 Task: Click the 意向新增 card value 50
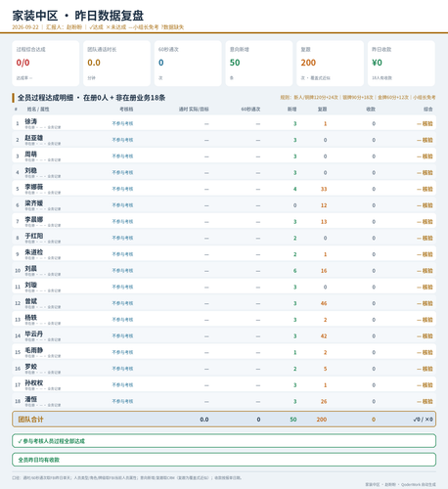click(x=235, y=63)
